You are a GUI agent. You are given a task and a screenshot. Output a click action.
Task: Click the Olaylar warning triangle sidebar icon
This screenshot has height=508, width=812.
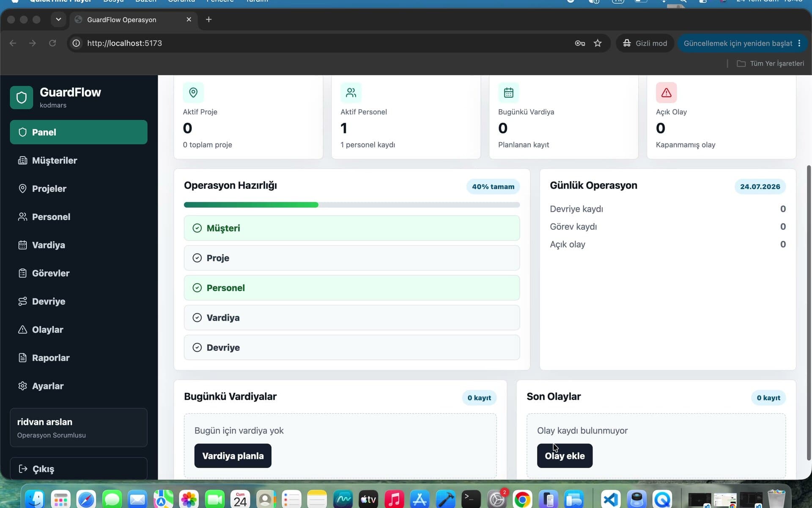[22, 329]
